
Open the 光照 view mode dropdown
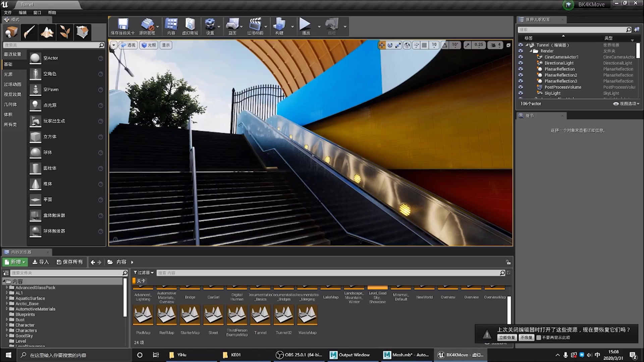pyautogui.click(x=149, y=45)
